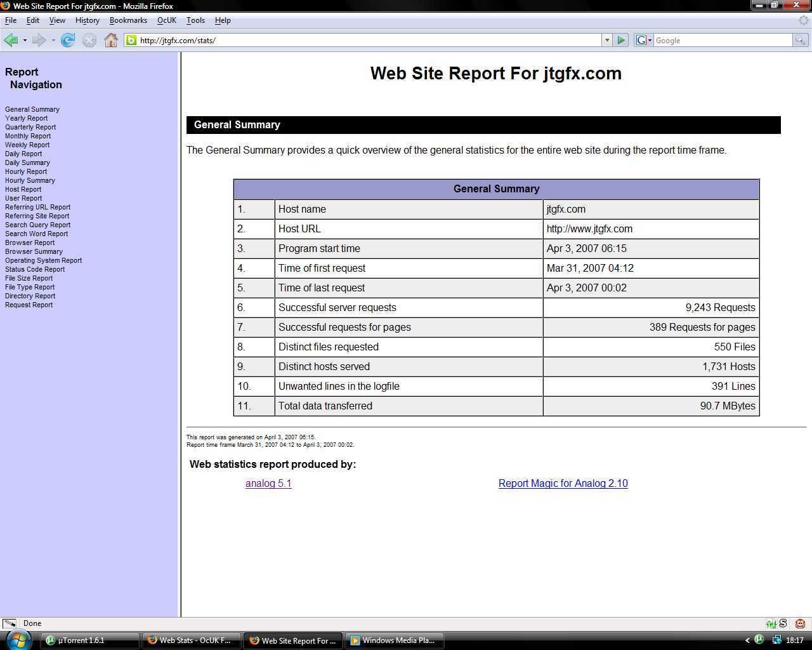Open the Google search engine dropdown
The height and width of the screenshot is (650, 812).
click(x=644, y=40)
